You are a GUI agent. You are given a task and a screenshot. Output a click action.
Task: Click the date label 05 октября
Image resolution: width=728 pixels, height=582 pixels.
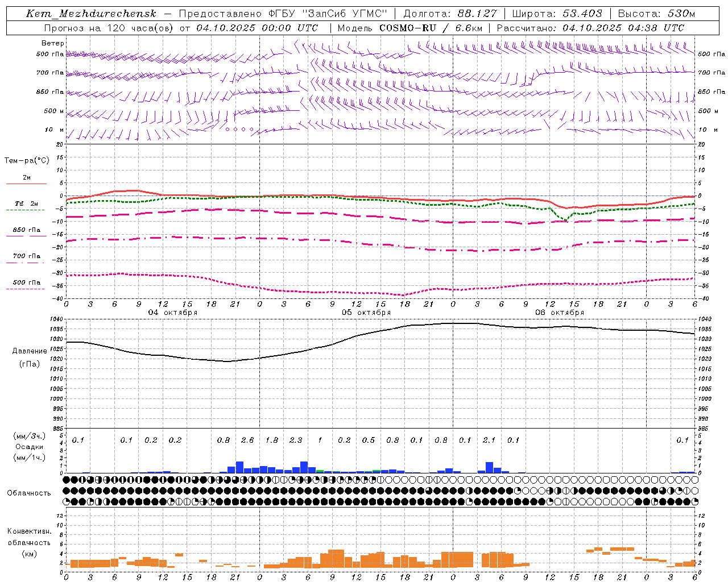pyautogui.click(x=366, y=313)
